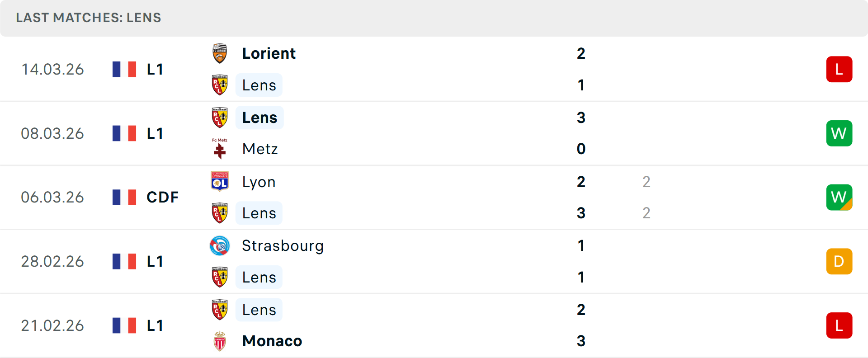
Task: Click the L badge for the Monaco match
Action: click(839, 325)
